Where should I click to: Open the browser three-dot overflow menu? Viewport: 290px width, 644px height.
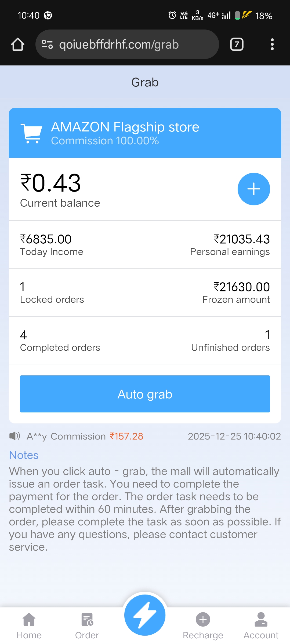272,44
